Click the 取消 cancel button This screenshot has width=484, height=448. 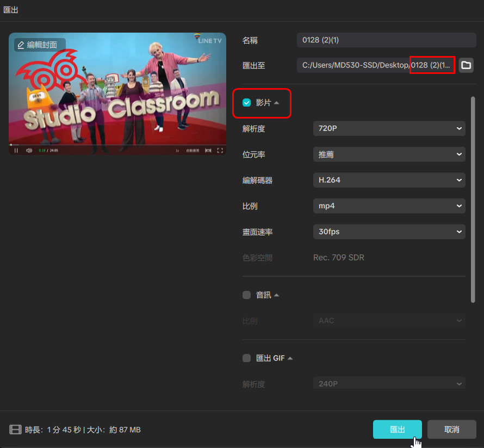(x=451, y=430)
